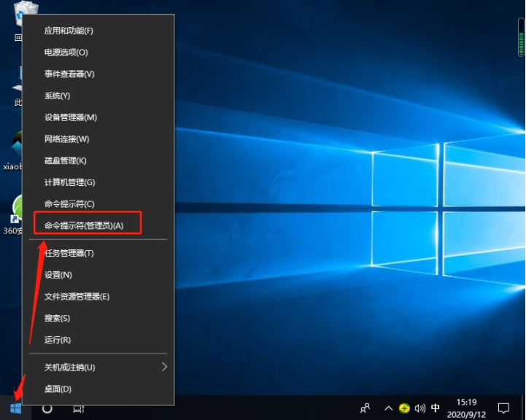Open 命令提示符(管理员)(A) from menu
This screenshot has width=526, height=420.
pyautogui.click(x=84, y=225)
